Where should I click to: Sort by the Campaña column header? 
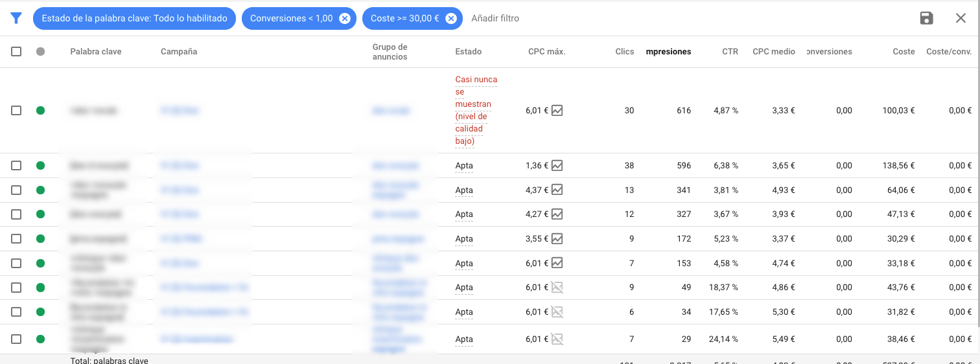click(x=179, y=52)
